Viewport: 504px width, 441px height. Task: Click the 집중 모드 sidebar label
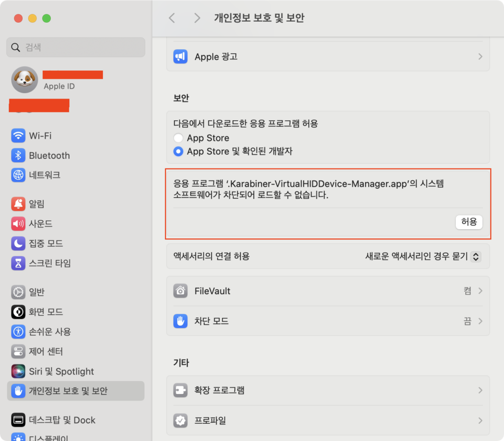pos(46,243)
